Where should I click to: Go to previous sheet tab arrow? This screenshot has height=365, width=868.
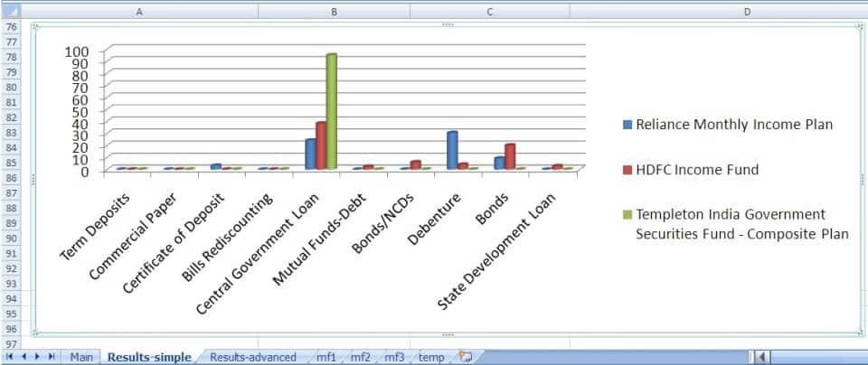tap(24, 357)
